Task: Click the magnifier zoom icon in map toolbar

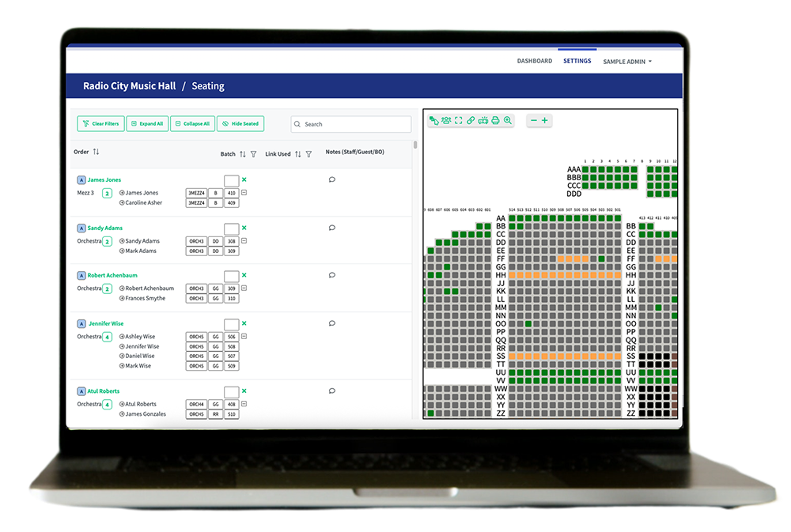Action: tap(508, 121)
